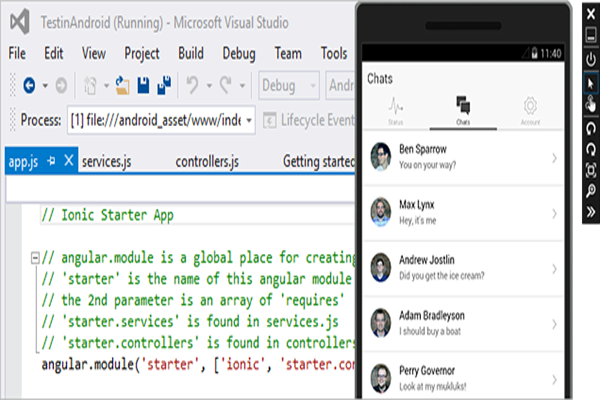The image size is (600, 400).
Task: Click Andrew Jostlin's avatar photo
Action: [381, 267]
